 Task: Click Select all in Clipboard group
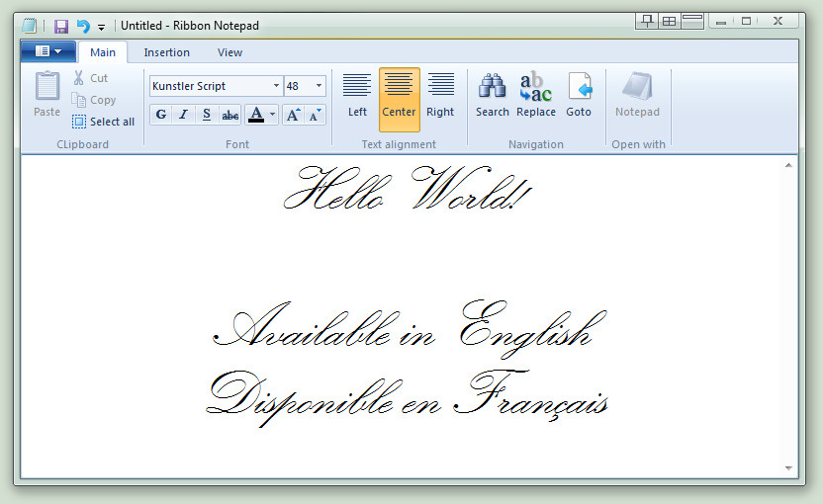pos(104,122)
